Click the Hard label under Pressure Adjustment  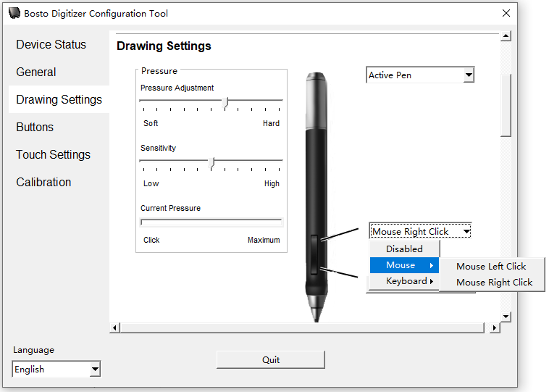point(271,123)
